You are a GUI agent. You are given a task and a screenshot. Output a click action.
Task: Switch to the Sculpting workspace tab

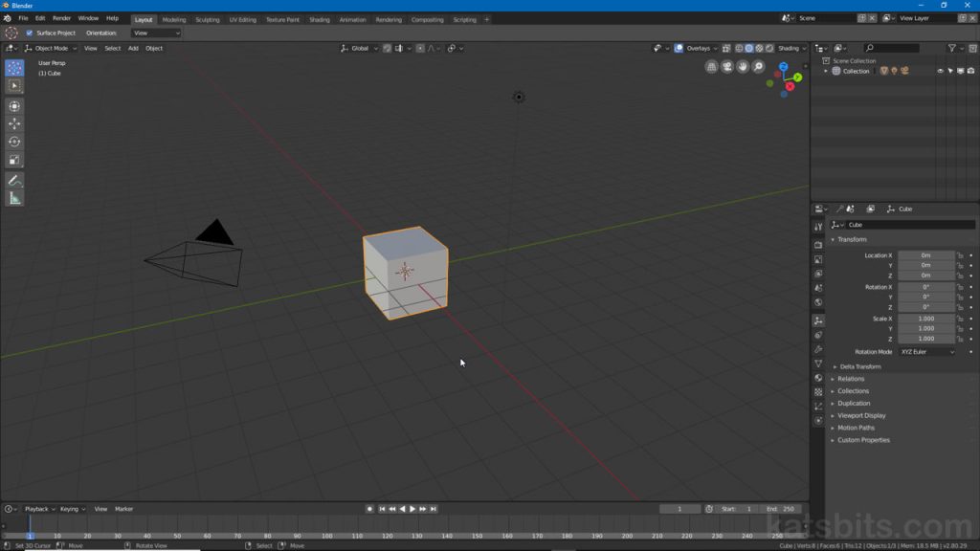[x=207, y=19]
